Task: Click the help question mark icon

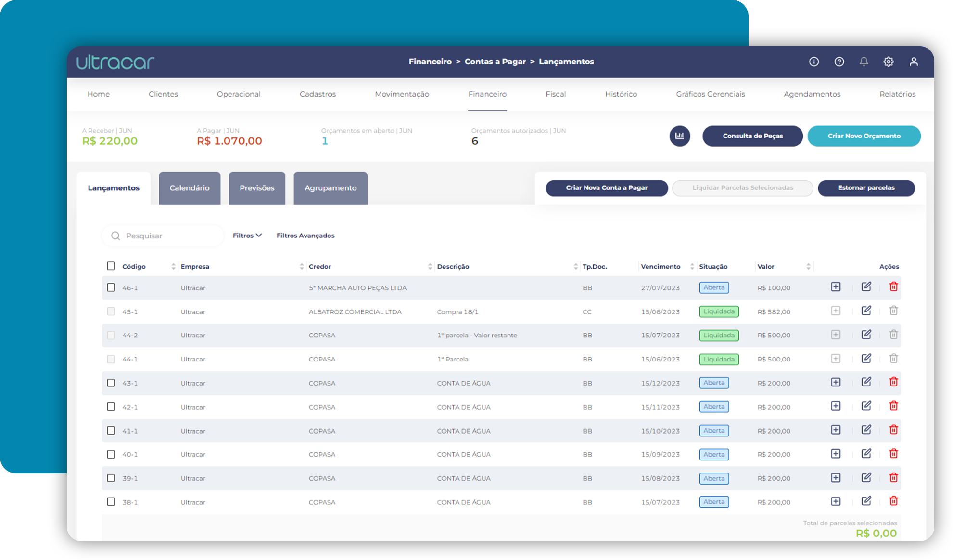Action: tap(839, 62)
